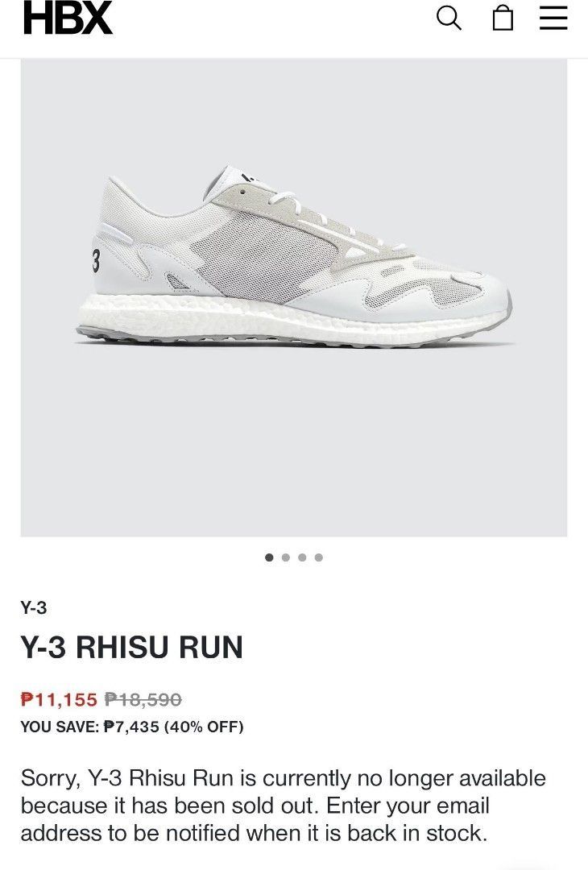
Task: Jump to the fourth carousel dot
Action: 318,557
